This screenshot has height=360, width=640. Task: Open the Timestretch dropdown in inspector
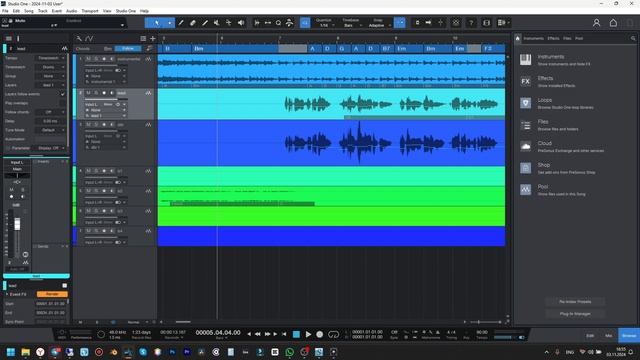click(50, 67)
